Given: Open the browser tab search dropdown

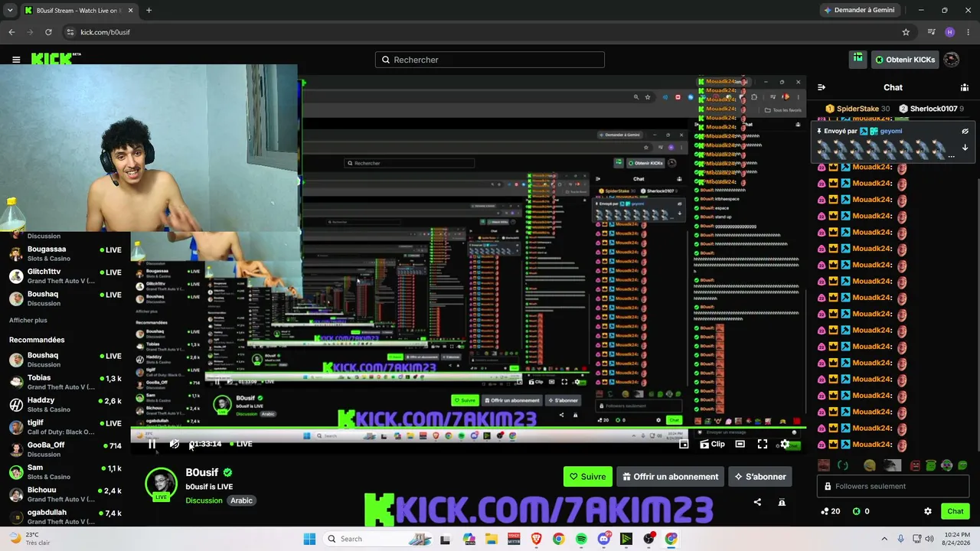Looking at the screenshot, I should (10, 10).
